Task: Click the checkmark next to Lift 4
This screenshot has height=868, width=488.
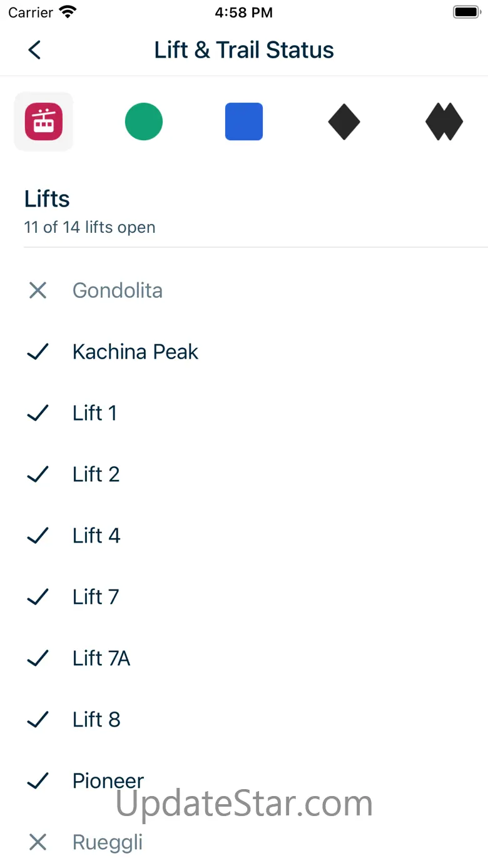Action: pyautogui.click(x=38, y=536)
